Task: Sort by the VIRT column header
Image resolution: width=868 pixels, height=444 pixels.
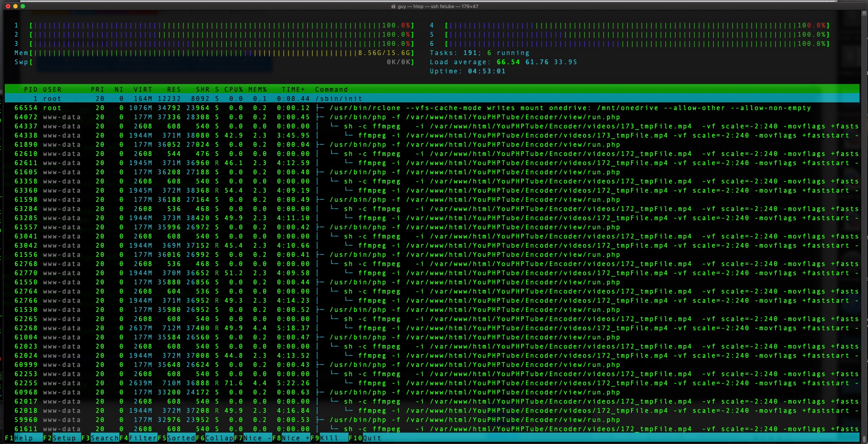Action: [143, 90]
